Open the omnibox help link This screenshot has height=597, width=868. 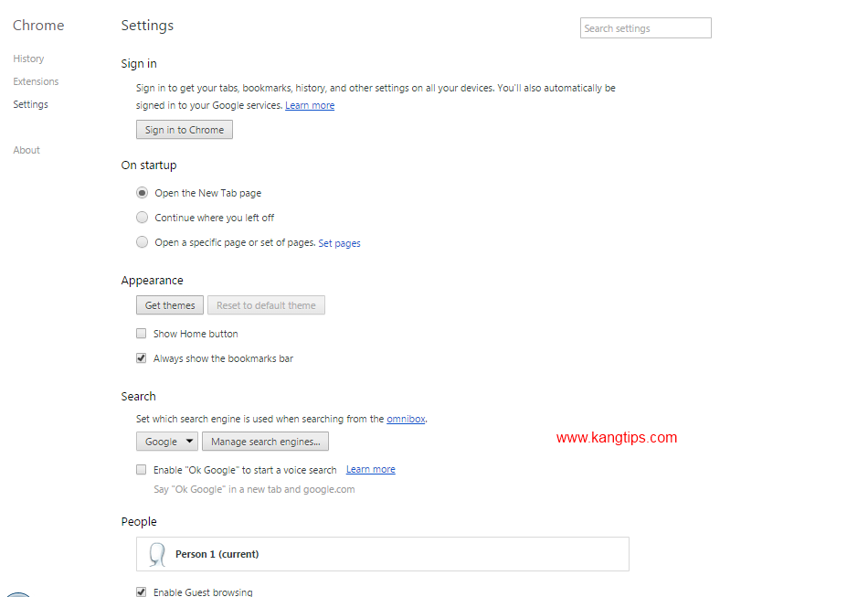406,420
